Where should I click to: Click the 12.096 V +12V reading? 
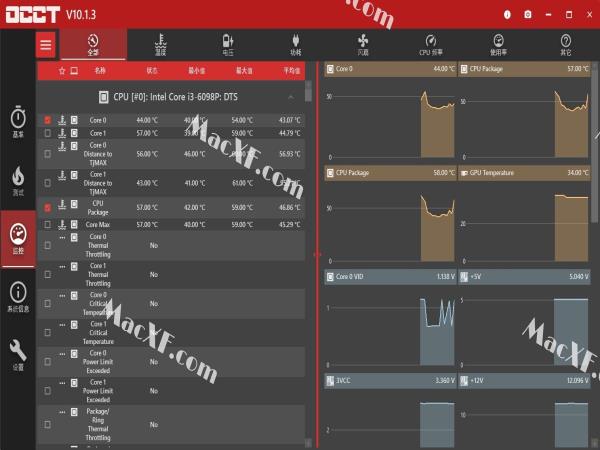click(578, 381)
